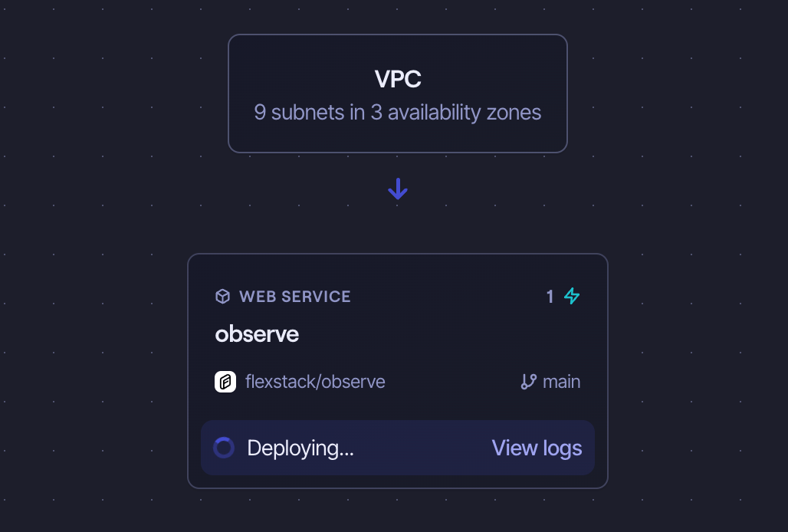Click the spinning loader beside Deploying
Screen dimensions: 788x532
point(224,447)
